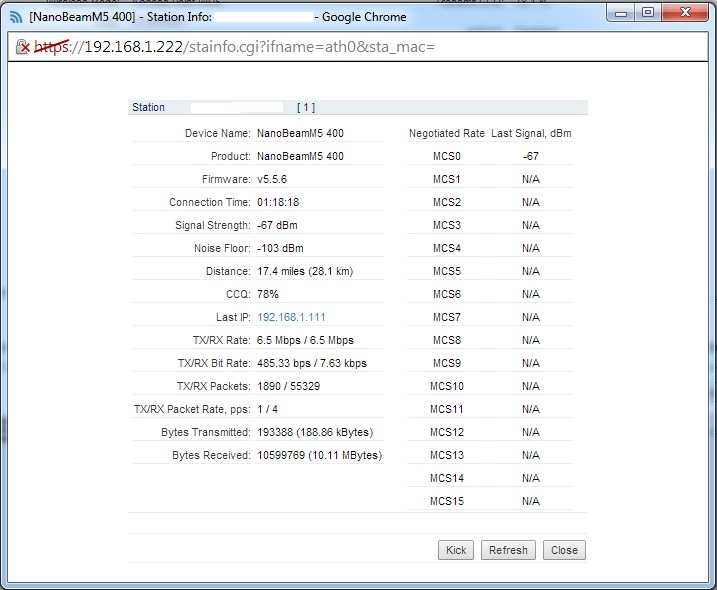Click the Negotiated Rate column header
Screen dimensions: 717x590
point(447,133)
